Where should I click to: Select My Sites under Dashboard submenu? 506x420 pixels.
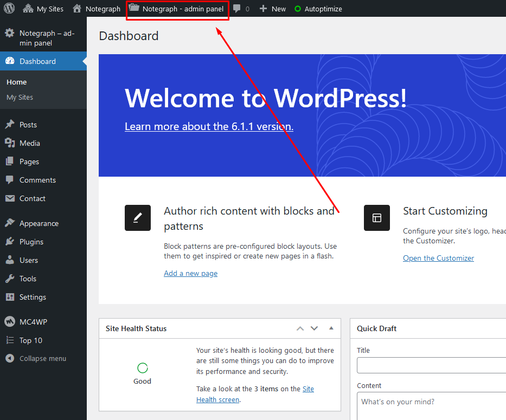point(20,98)
